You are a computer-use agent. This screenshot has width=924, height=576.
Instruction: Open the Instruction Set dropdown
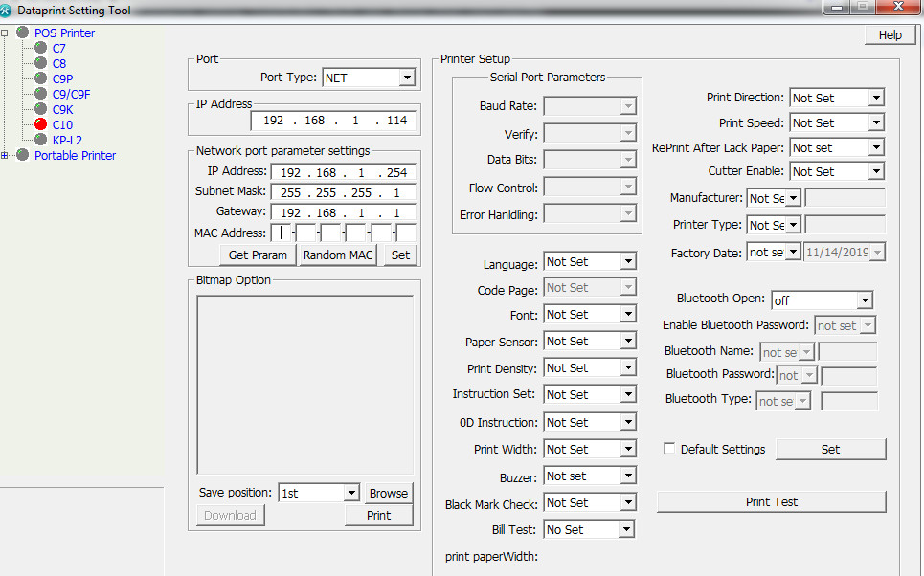point(628,394)
